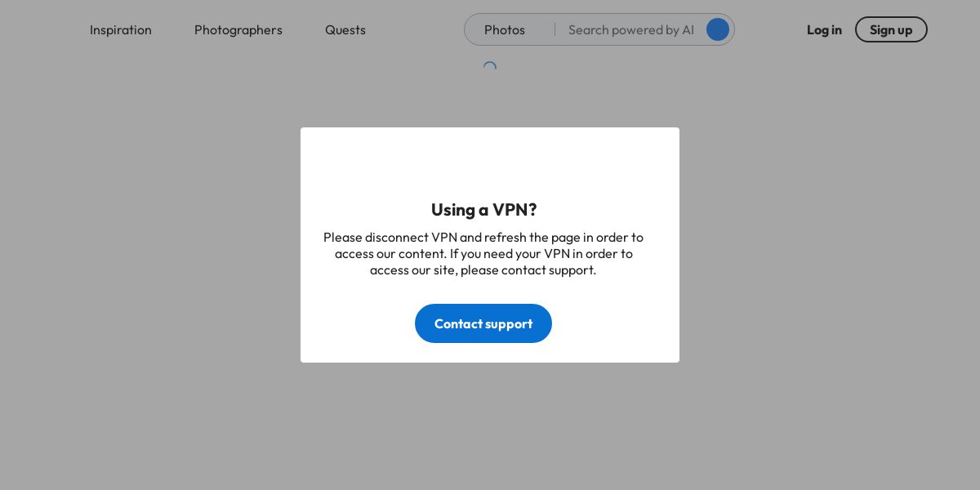Select the word Photos in the search bar

click(x=505, y=29)
